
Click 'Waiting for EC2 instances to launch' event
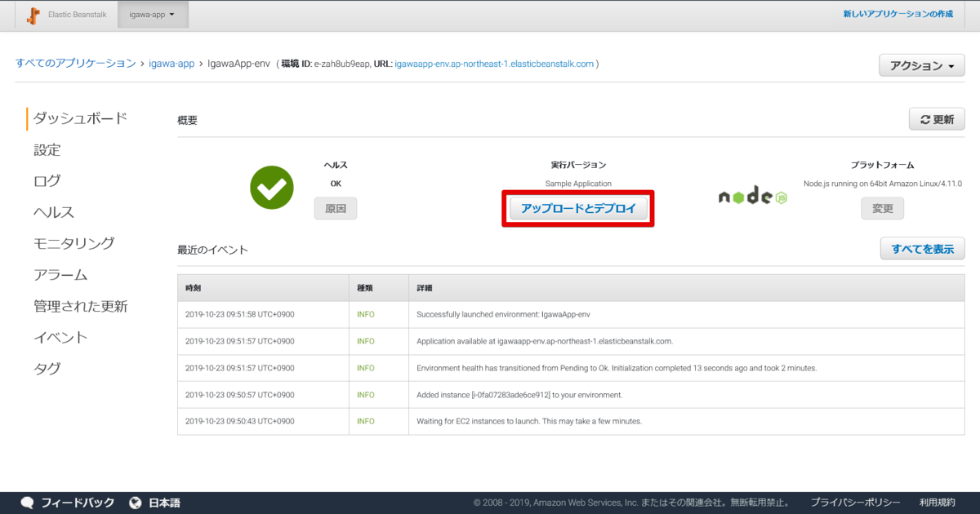529,421
